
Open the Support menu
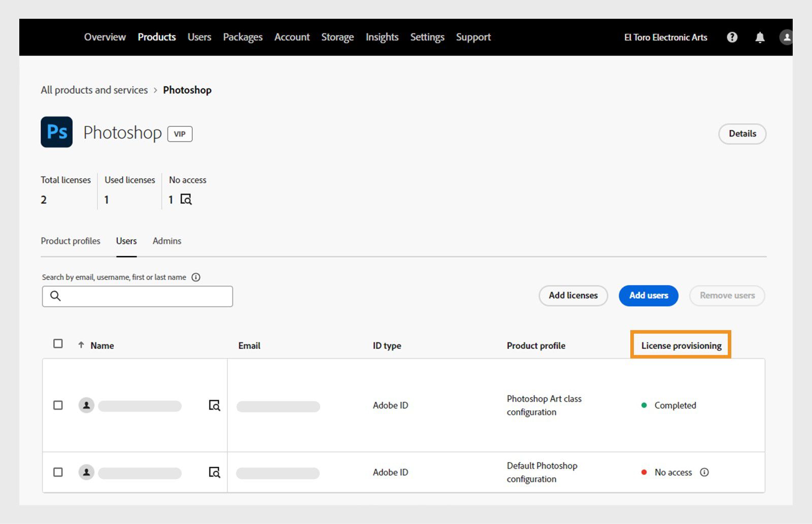pos(473,37)
